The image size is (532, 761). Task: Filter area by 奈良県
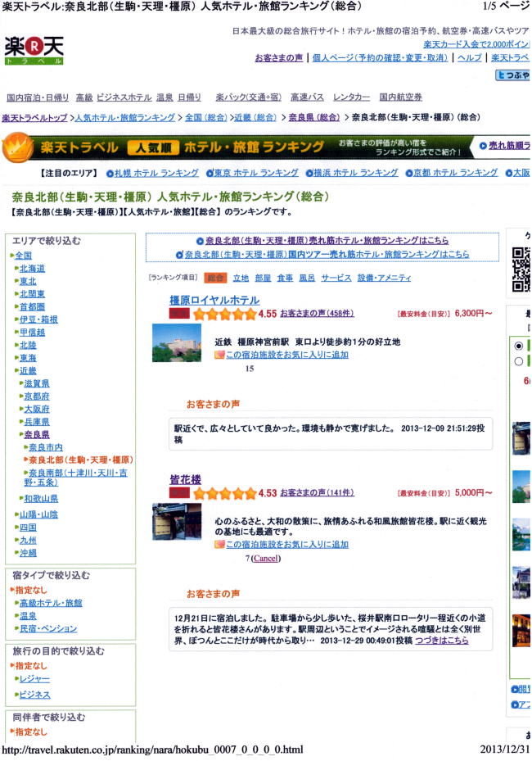point(37,435)
